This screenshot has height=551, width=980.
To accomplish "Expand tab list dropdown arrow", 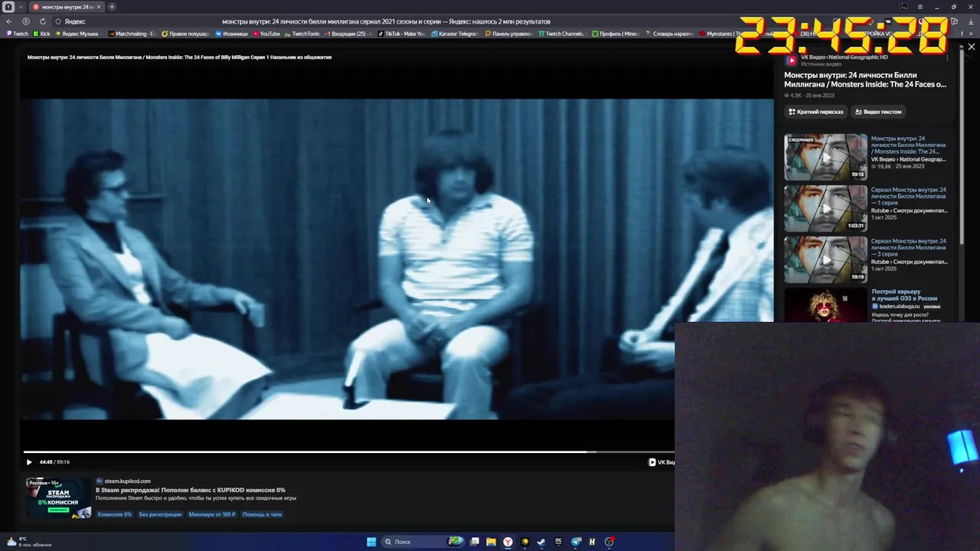I will (21, 7).
